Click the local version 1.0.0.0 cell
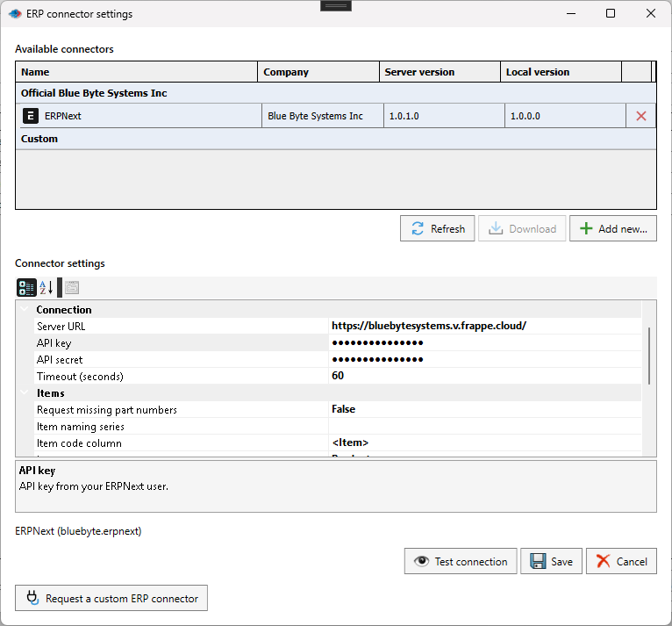This screenshot has width=672, height=626. 565,116
